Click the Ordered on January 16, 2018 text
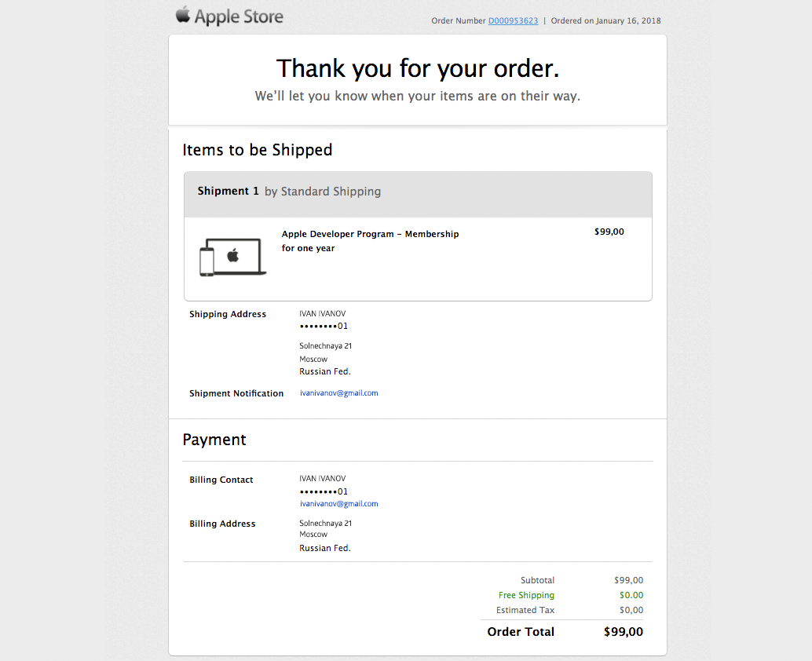812x661 pixels. 605,21
